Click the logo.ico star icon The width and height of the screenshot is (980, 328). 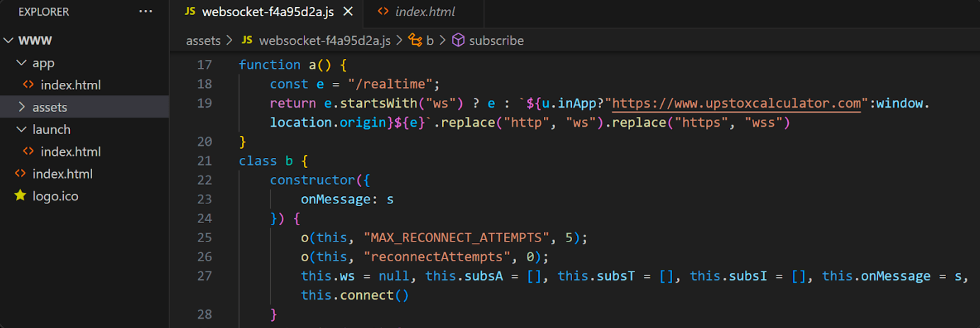20,196
